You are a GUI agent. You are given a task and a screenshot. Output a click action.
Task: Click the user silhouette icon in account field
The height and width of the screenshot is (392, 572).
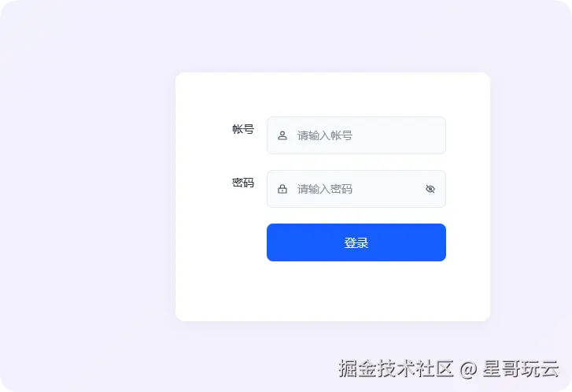click(282, 135)
